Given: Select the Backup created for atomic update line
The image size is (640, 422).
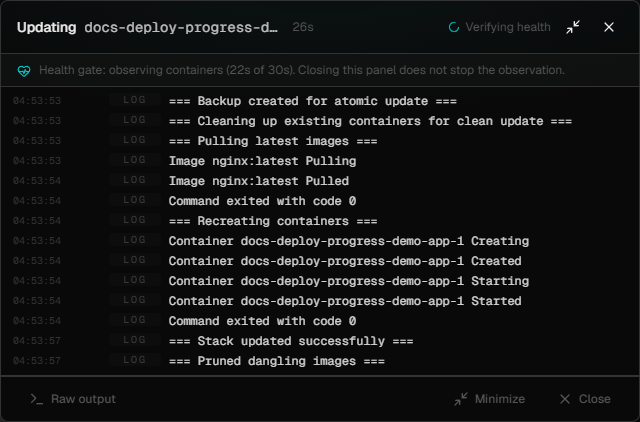Looking at the screenshot, I should coord(313,101).
